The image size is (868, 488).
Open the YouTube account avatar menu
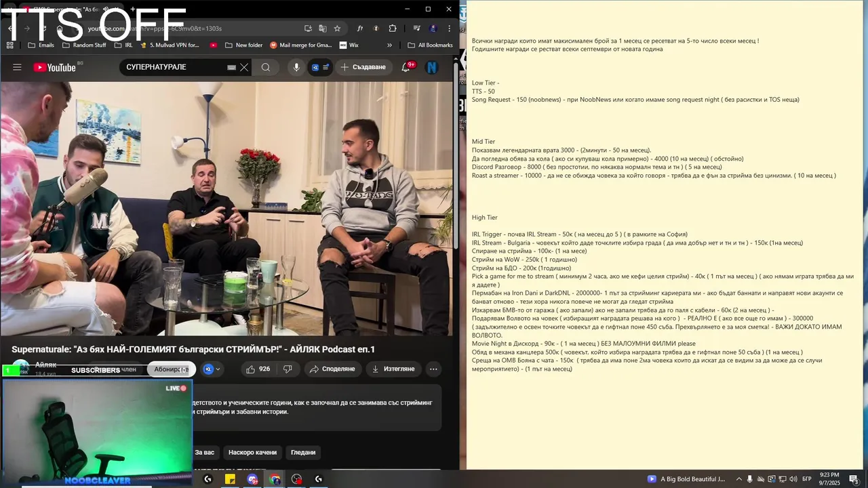(x=431, y=67)
